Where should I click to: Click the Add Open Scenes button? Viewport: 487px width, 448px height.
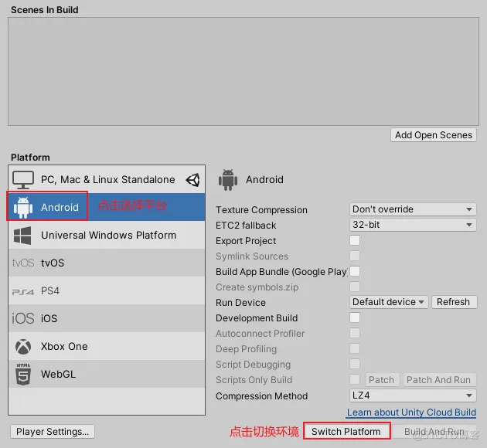click(x=434, y=135)
